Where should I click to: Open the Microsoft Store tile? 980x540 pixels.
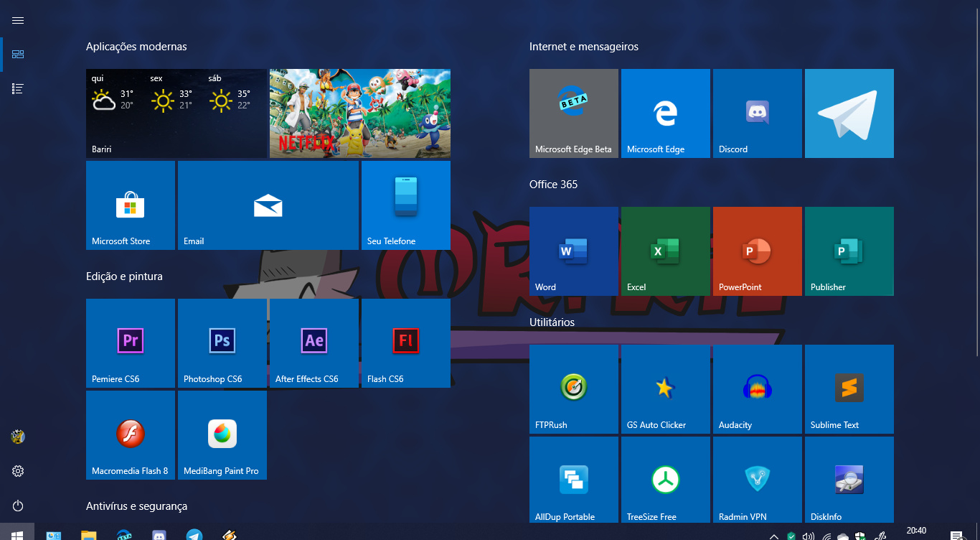(131, 205)
